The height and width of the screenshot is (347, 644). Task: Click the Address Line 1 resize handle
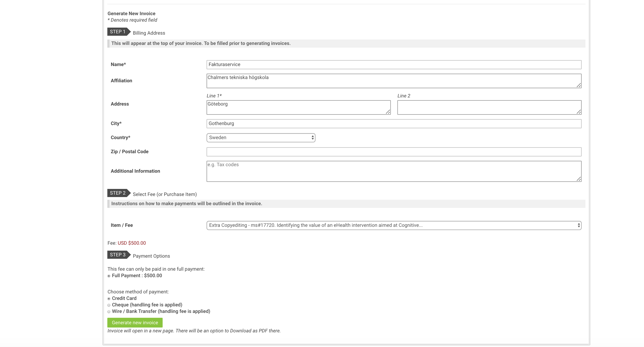(388, 112)
